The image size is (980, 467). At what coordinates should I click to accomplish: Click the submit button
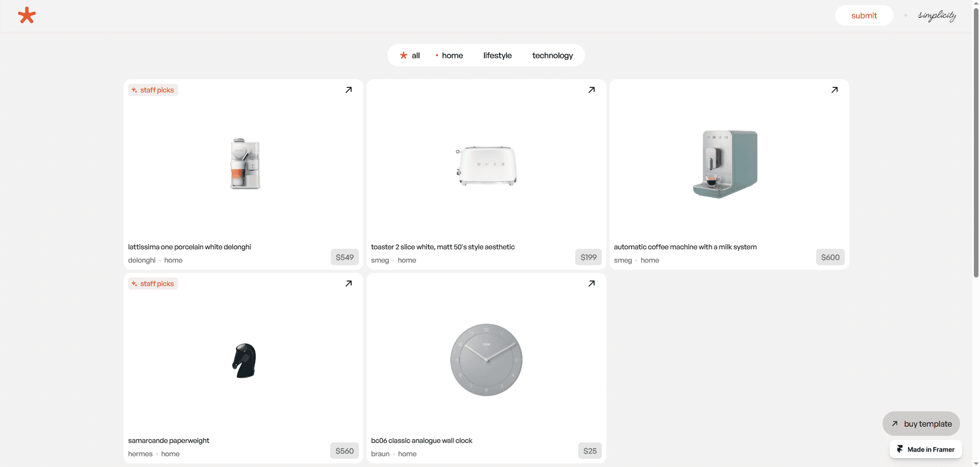[864, 15]
